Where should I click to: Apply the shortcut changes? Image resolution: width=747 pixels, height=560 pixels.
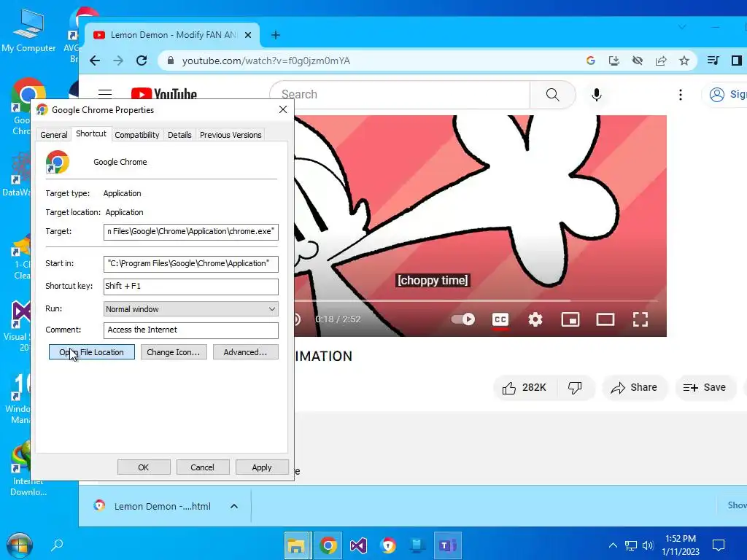pos(262,467)
